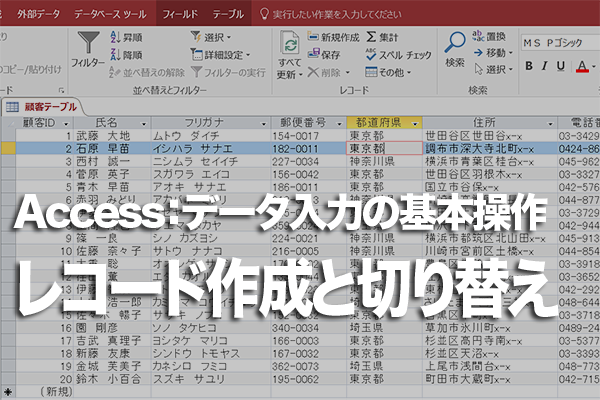This screenshot has width=600, height=400.
Task: Select the 顧客テーブル document tab
Action: (43, 107)
